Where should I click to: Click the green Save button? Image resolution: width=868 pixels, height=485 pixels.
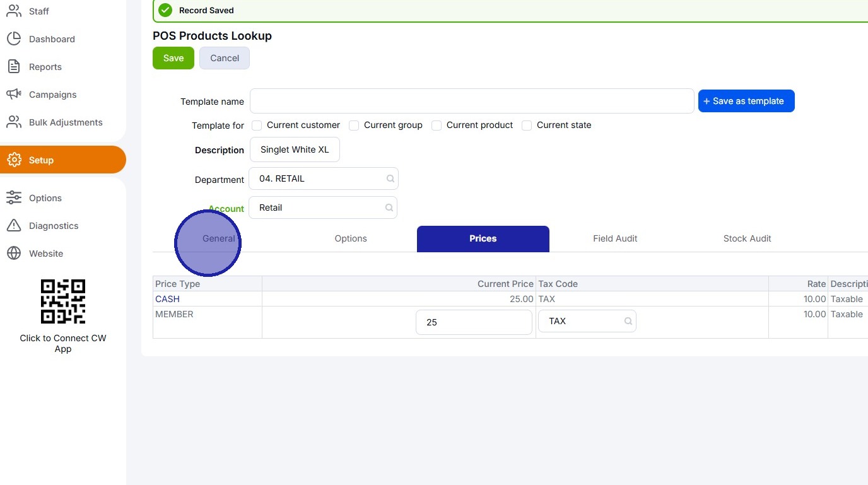pyautogui.click(x=173, y=58)
